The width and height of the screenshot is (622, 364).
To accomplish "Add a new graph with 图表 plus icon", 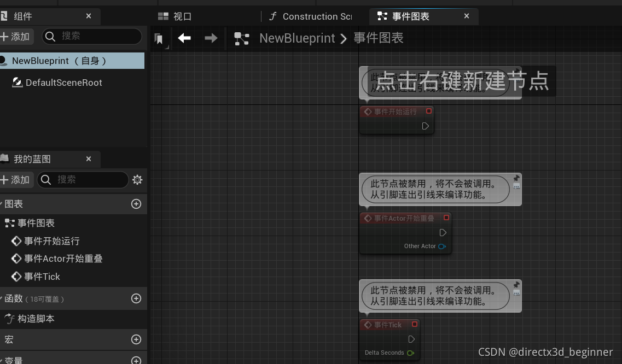I will (136, 204).
